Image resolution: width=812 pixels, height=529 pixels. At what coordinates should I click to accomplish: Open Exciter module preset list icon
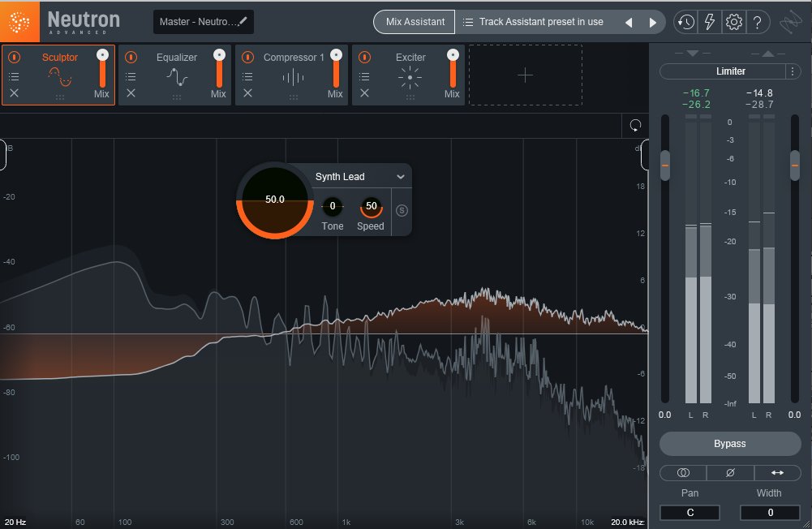364,77
